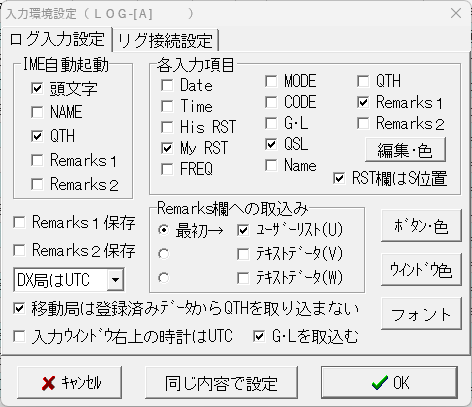
Task: Uncheck ユーザーリスト(U) checkbox
Action: [x=243, y=230]
